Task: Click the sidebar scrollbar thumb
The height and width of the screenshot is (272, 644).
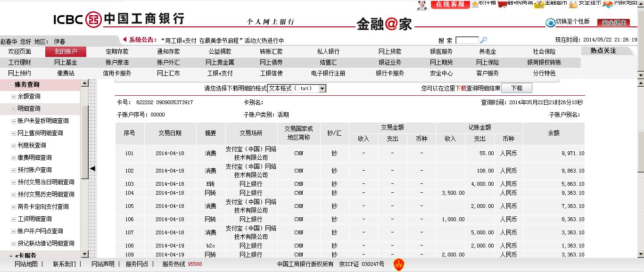Action: [85, 141]
